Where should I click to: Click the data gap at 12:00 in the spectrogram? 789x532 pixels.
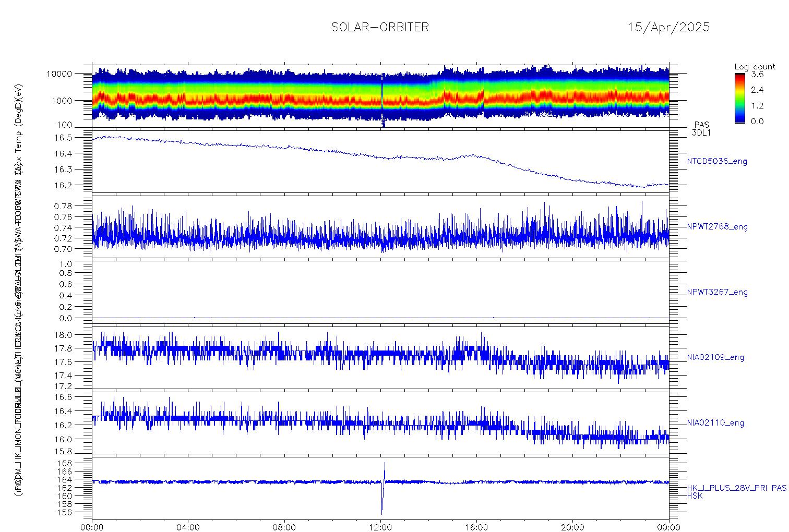(382, 99)
